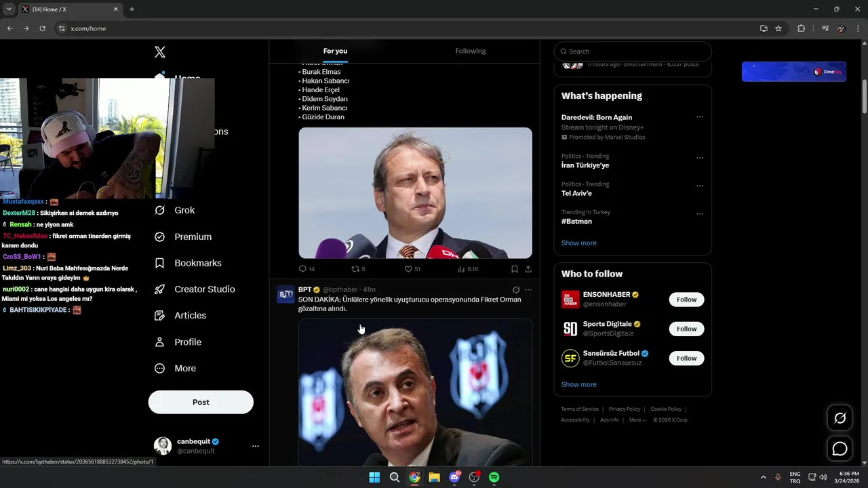Viewport: 868px width, 488px height.
Task: Go back in Chrome
Action: (x=9, y=28)
